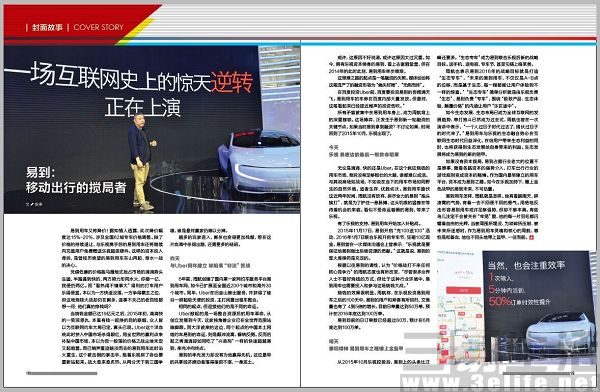Click the red end-of-article mark icon
This screenshot has width=600, height=392.
point(531,238)
